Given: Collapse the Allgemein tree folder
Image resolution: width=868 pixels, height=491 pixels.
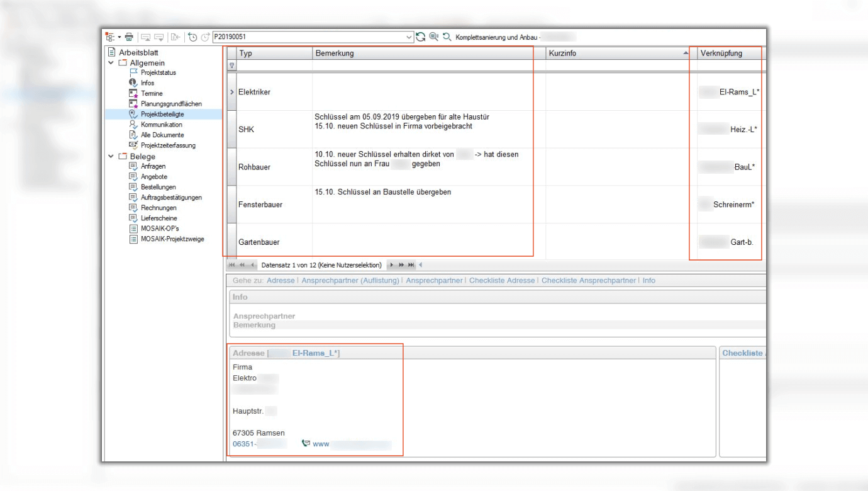Looking at the screenshot, I should coord(111,63).
